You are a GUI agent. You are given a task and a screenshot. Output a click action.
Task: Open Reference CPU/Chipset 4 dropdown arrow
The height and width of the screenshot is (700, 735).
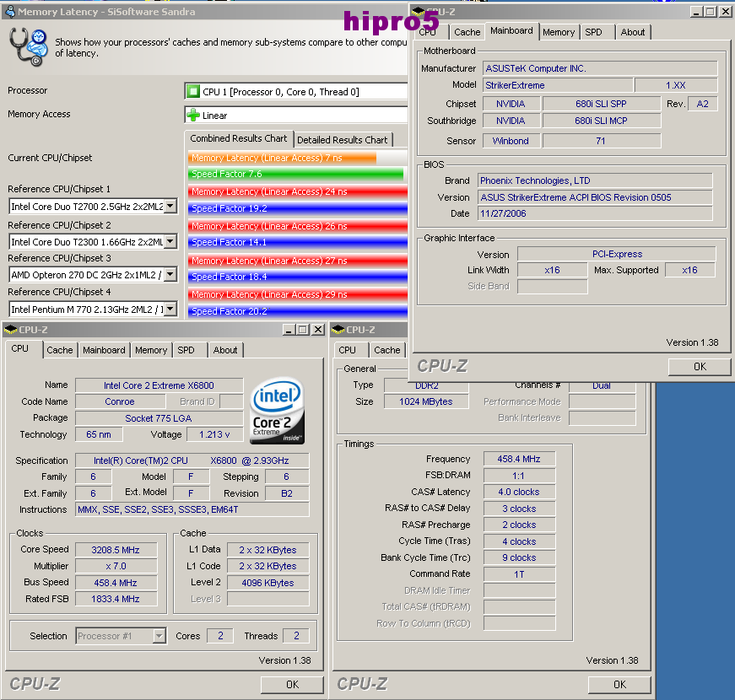tap(170, 309)
